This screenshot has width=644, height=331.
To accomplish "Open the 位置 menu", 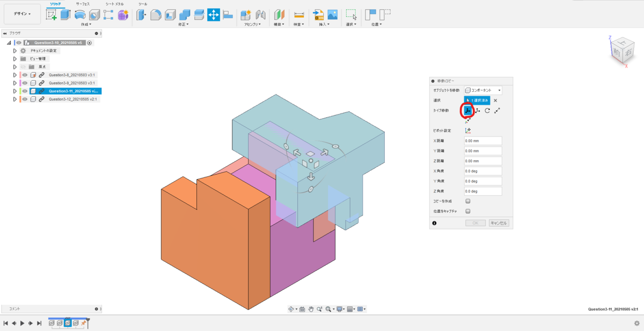I will 378,24.
